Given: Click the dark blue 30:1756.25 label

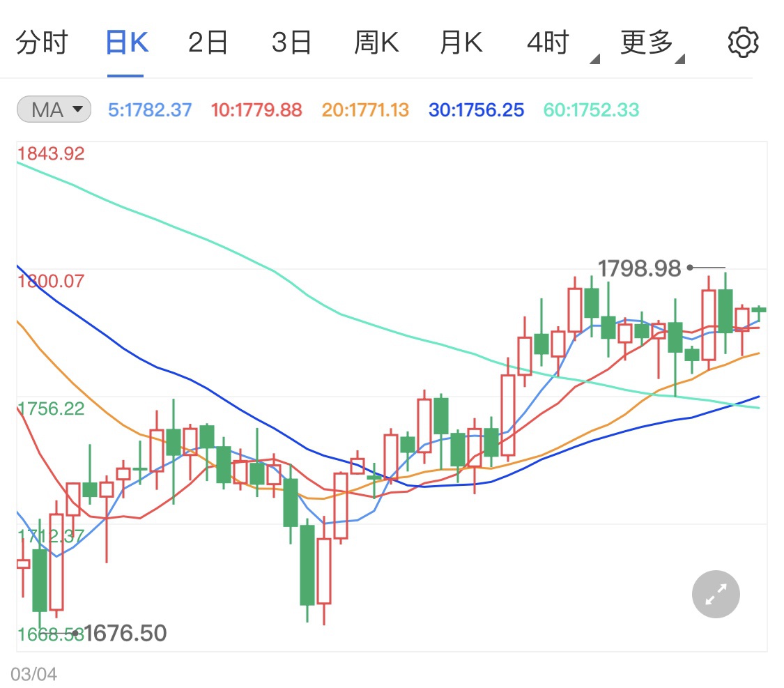Looking at the screenshot, I should click(x=476, y=110).
